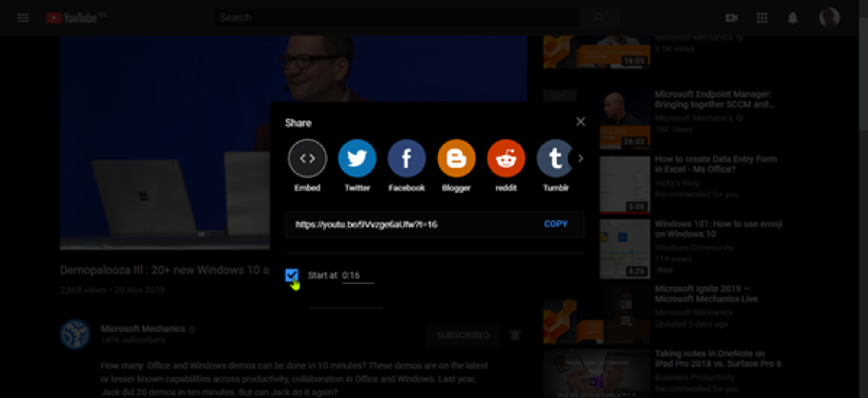
Task: Click the Vicky's Blog channel name
Action: pos(677,183)
